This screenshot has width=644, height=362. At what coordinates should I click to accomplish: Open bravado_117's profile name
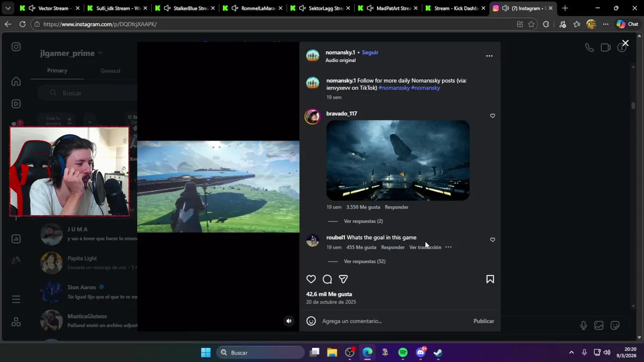[342, 114]
